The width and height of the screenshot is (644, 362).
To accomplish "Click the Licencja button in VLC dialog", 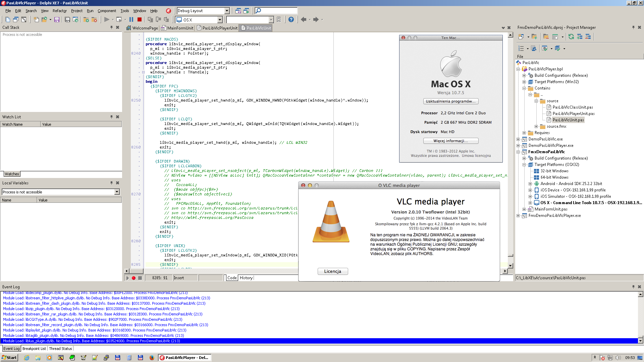I will (332, 271).
